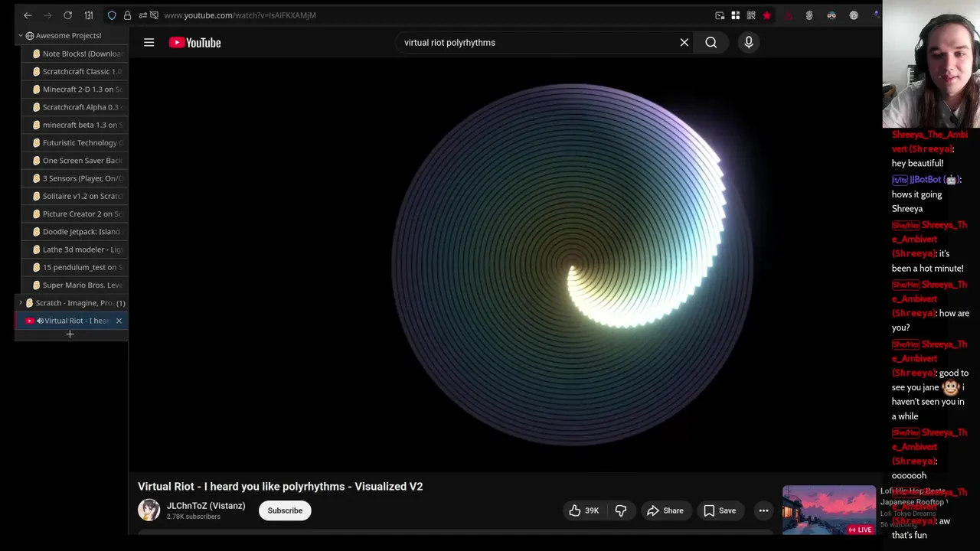Viewport: 980px width, 551px height.
Task: Reload the page with the refresh icon
Action: [x=67, y=15]
